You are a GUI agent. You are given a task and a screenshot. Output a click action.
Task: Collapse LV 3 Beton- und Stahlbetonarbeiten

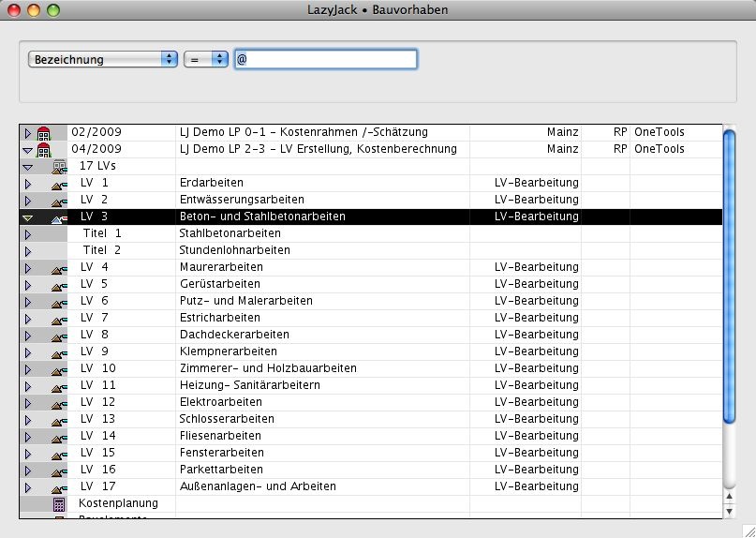point(27,218)
